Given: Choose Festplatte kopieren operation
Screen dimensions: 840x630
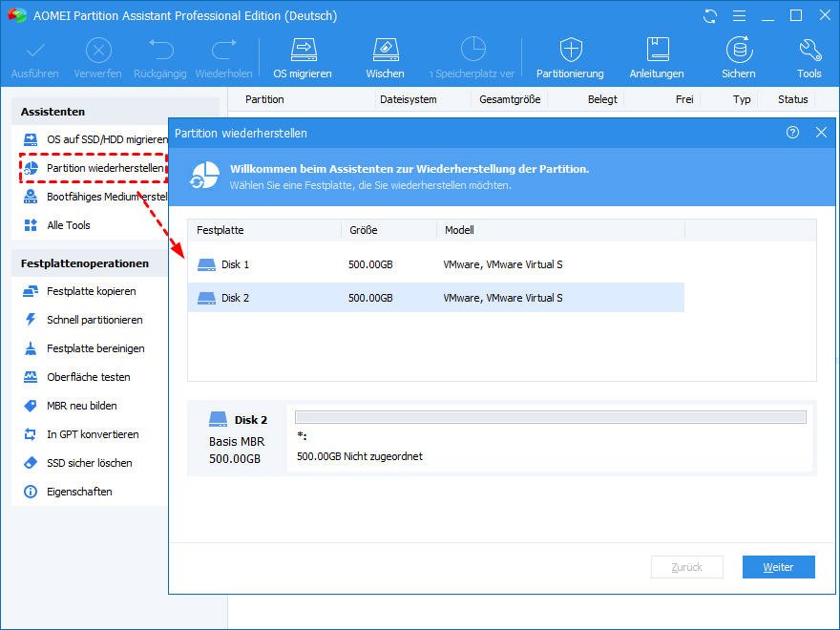Looking at the screenshot, I should tap(79, 291).
